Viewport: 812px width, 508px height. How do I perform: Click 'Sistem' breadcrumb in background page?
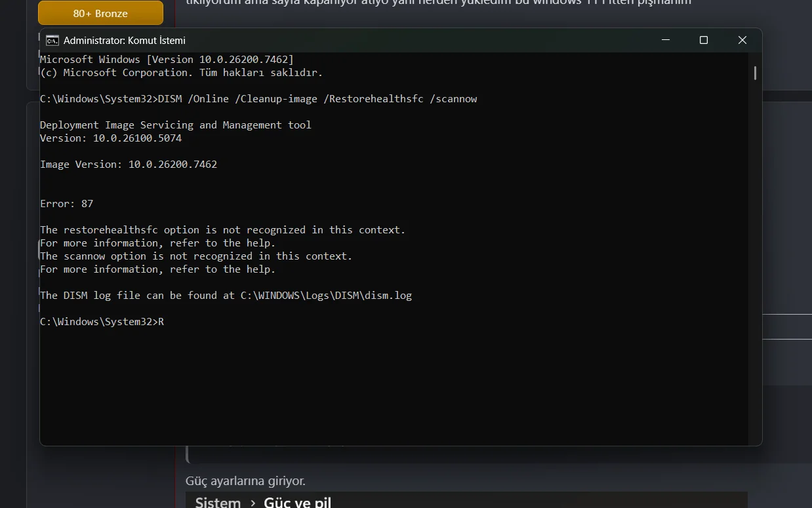(218, 503)
